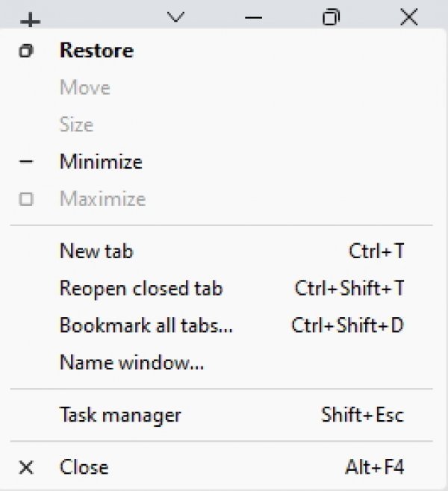
Task: Click the X icon beside Close entry
Action: (26, 468)
